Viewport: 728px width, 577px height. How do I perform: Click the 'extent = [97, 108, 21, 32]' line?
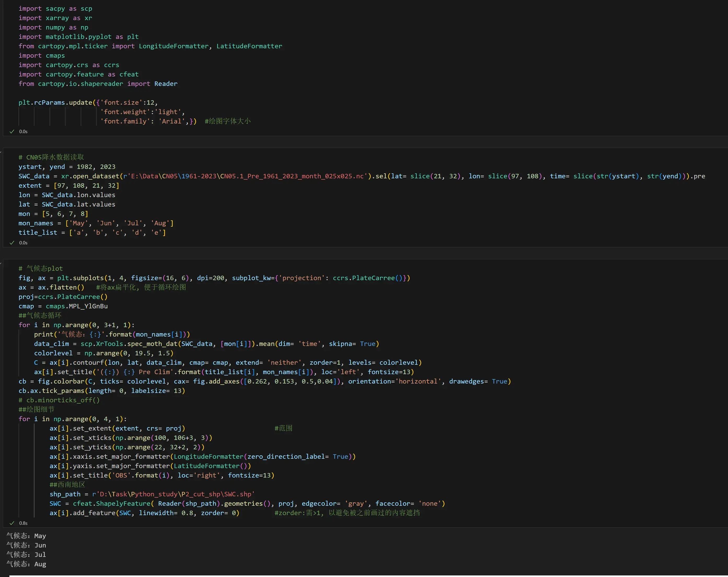[68, 186]
